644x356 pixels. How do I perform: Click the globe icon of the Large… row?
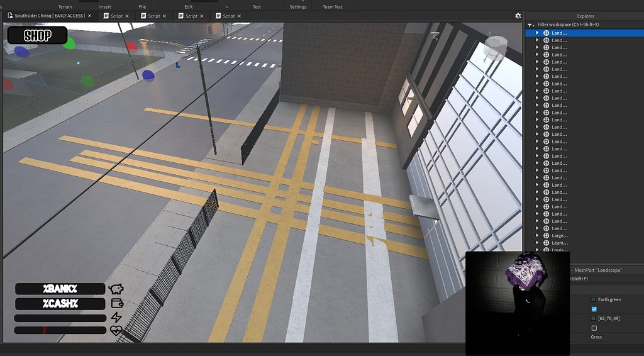point(547,236)
